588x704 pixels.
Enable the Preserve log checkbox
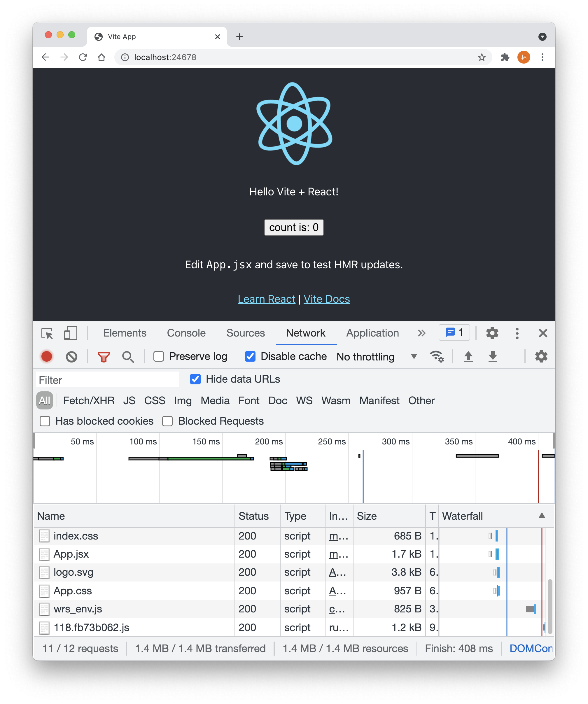pos(159,356)
